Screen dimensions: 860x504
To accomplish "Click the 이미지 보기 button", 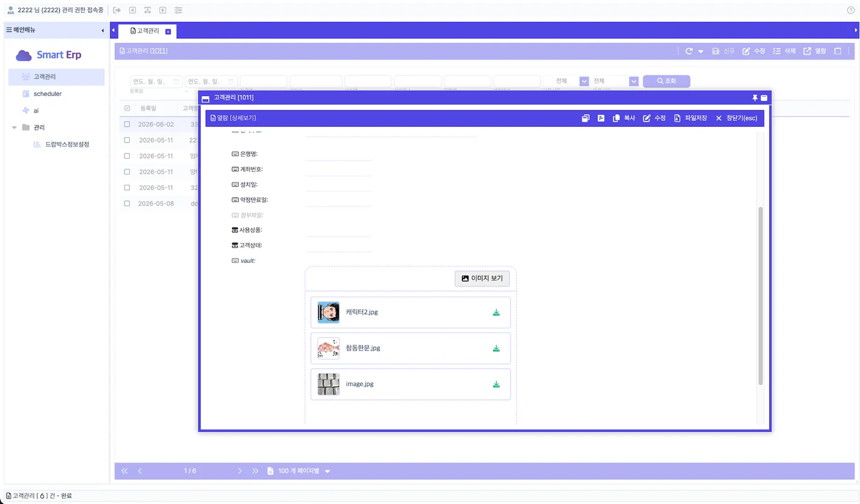I will pyautogui.click(x=482, y=278).
